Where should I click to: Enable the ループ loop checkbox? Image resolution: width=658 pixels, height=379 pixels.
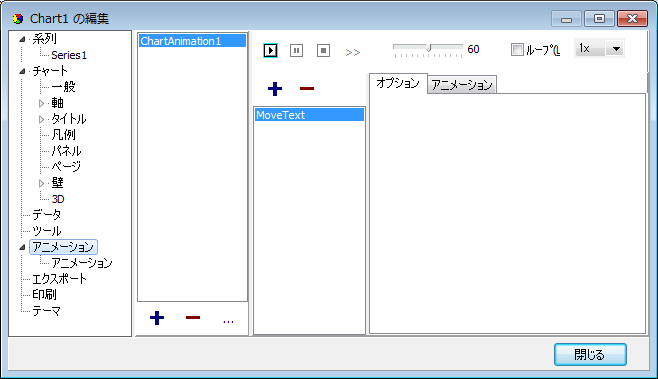click(x=517, y=50)
